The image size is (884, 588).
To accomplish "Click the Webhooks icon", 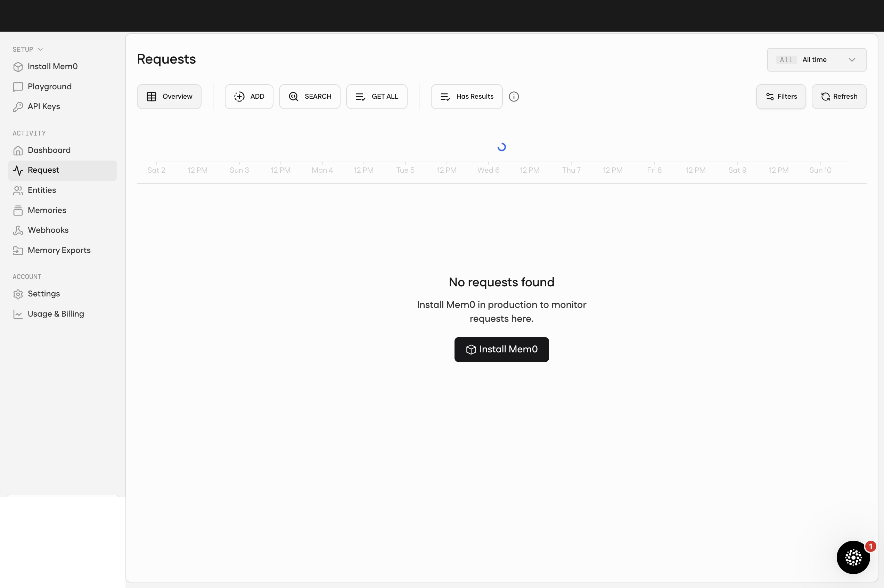I will (18, 230).
